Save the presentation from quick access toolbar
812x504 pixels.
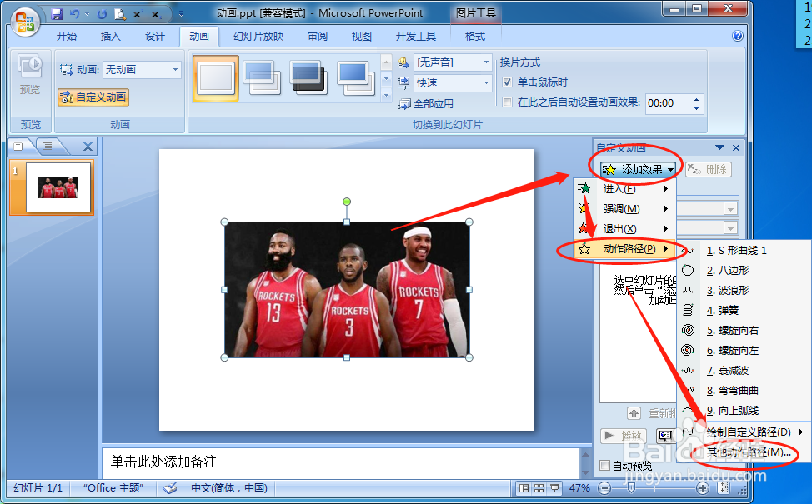[57, 14]
